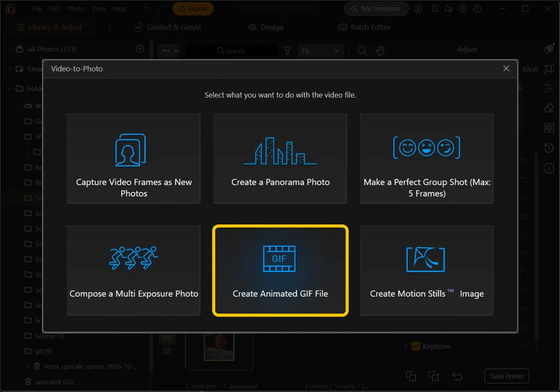Expand the meta_upscale_queue folder node
560x392 pixels.
[27, 366]
